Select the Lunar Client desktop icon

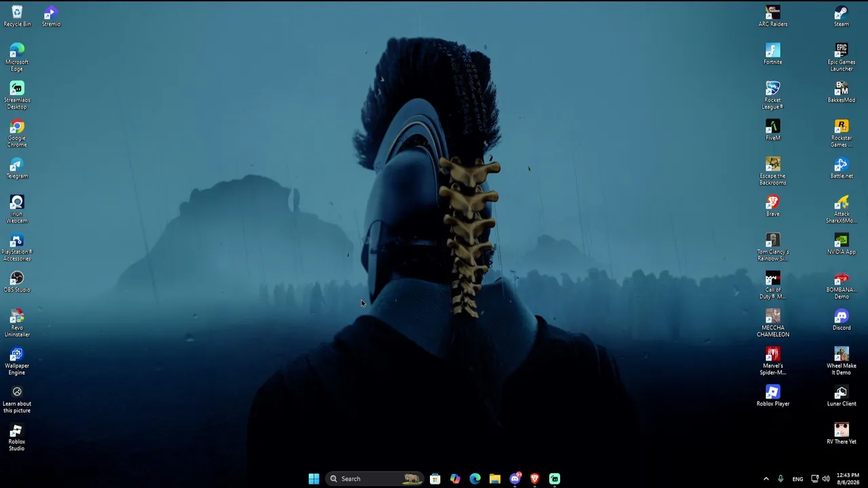(842, 396)
